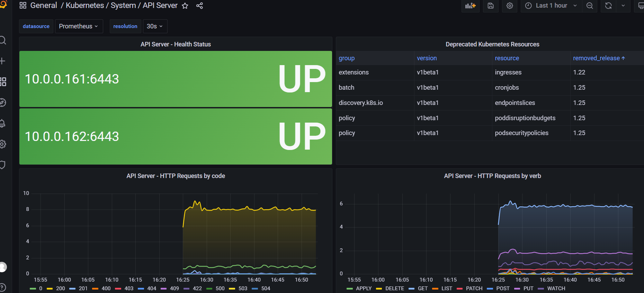Open the Configuration gear in sidebar
Image resolution: width=644 pixels, height=293 pixels.
pyautogui.click(x=2, y=144)
